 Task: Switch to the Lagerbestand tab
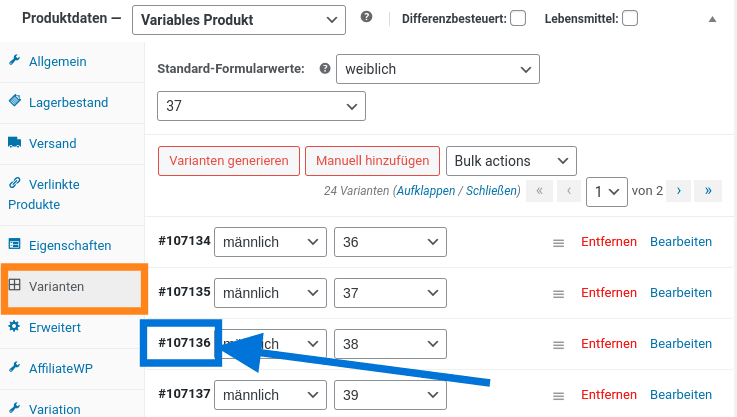[x=68, y=102]
